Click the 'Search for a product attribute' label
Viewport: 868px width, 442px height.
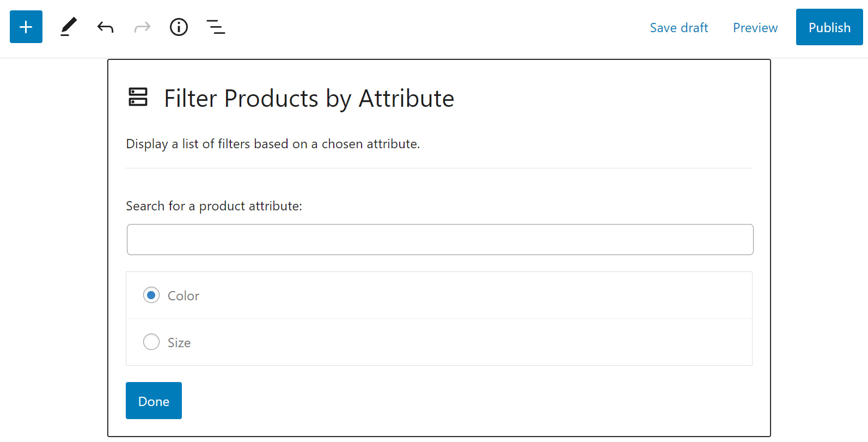(214, 206)
